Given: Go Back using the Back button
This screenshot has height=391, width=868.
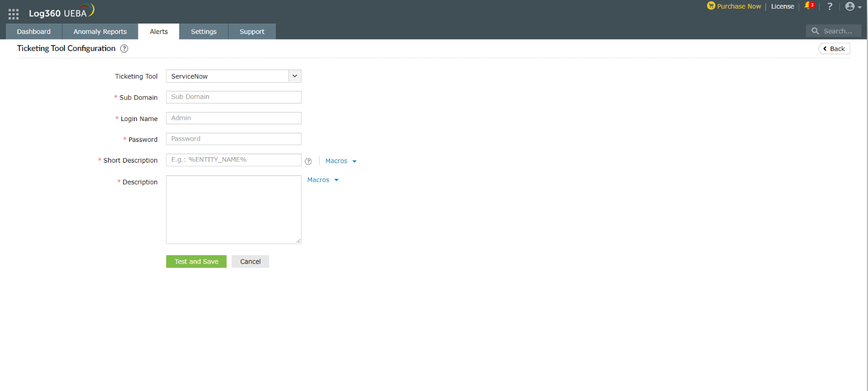Looking at the screenshot, I should coord(834,49).
